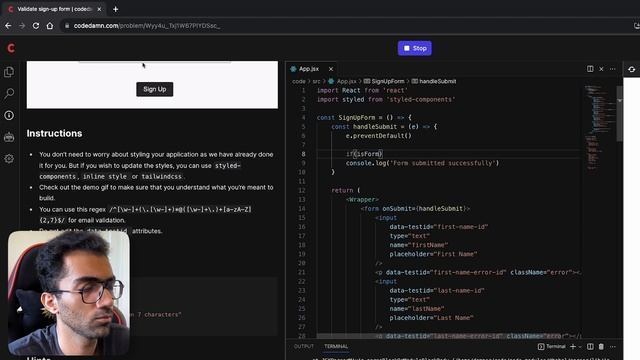Click the styled-components inline code text
640x360 pixels.
[140, 171]
